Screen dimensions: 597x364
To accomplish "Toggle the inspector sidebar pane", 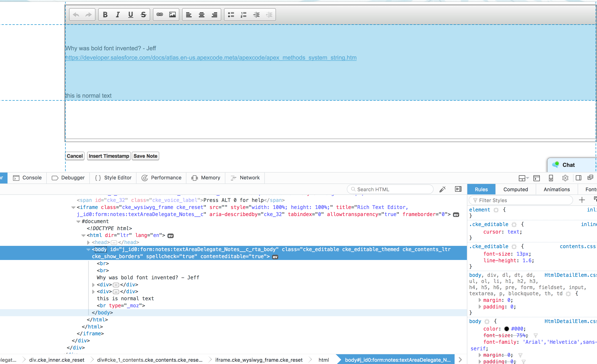I will (458, 189).
